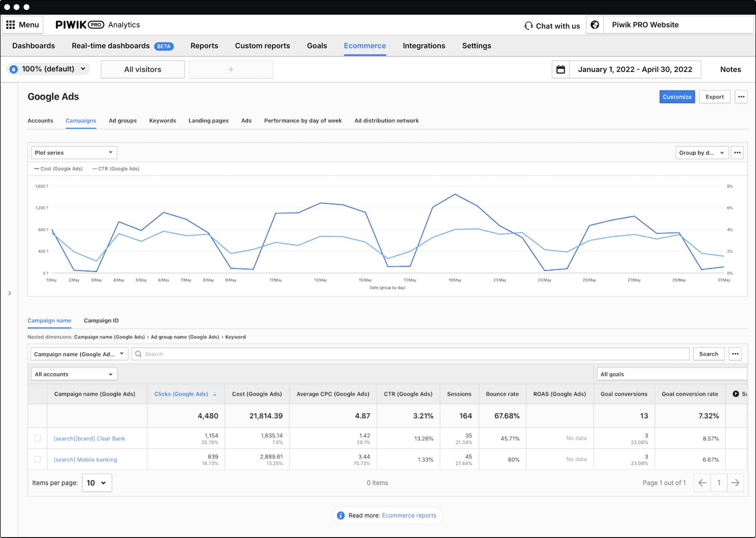Screen dimensions: 756x538
Task: Select the Mobile banking row checkbox
Action: tap(37, 459)
